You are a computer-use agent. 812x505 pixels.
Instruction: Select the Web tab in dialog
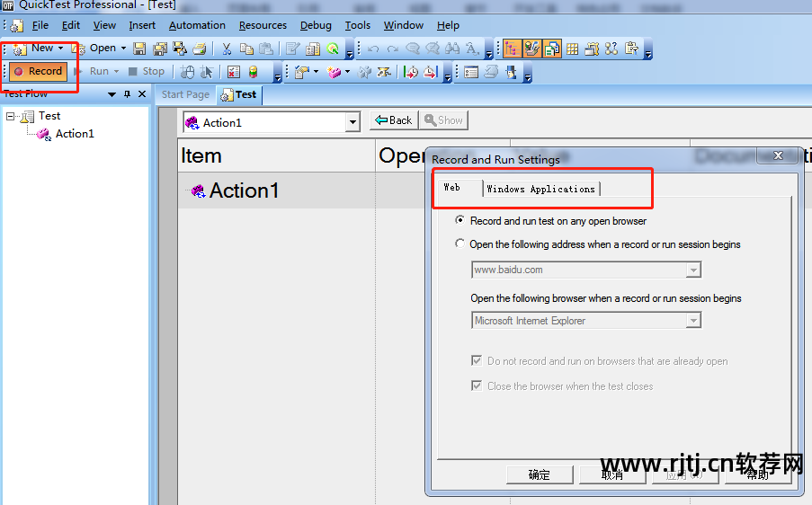(x=459, y=187)
